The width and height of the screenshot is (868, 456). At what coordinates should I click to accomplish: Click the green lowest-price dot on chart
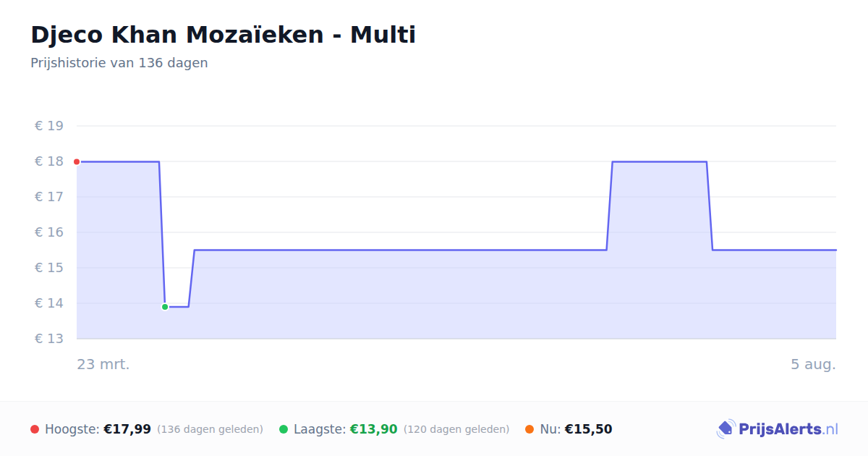point(165,307)
